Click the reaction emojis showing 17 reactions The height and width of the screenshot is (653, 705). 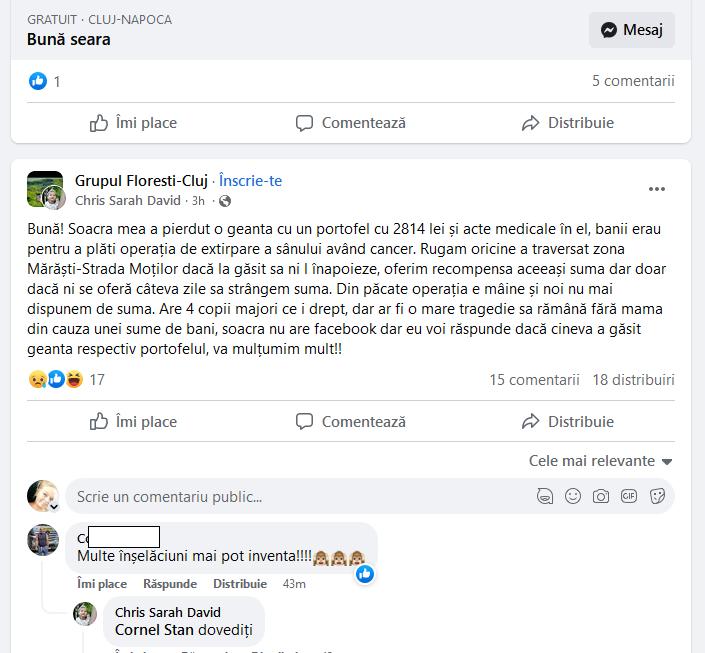(56, 380)
